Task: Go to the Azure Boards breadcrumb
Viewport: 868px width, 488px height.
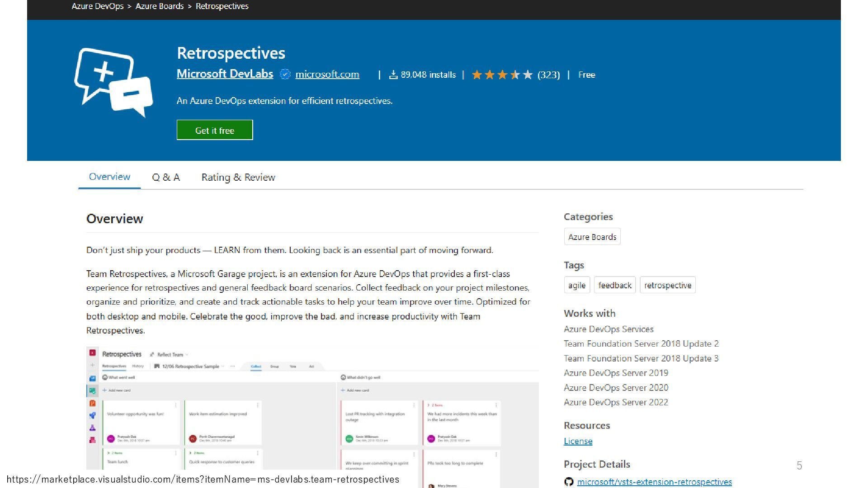Action: point(160,6)
